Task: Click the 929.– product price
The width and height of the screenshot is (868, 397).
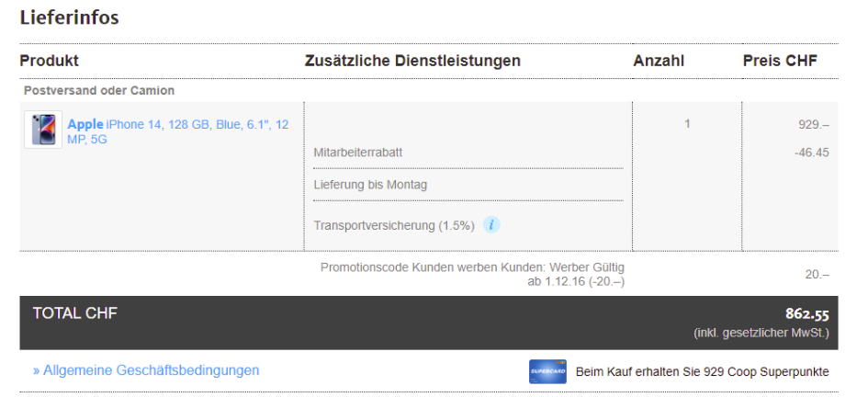Action: pyautogui.click(x=814, y=124)
